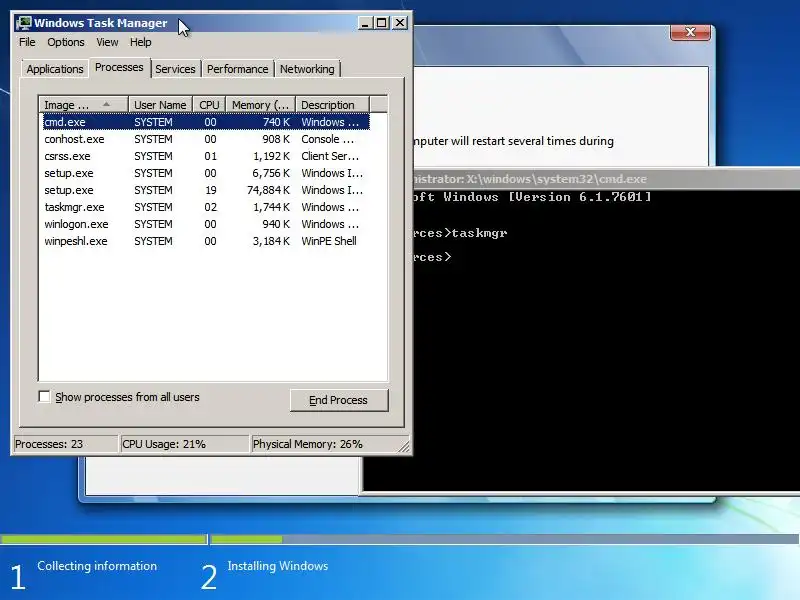Enable Show processes from all users

tap(45, 396)
